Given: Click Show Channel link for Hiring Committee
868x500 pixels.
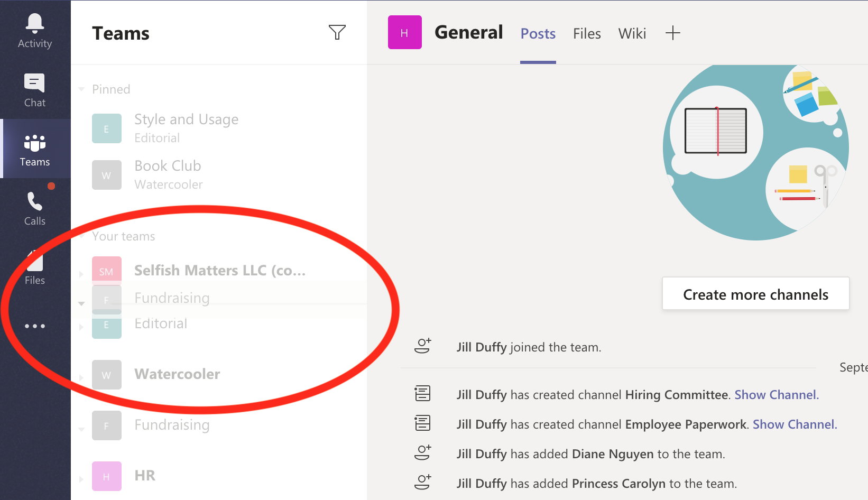Looking at the screenshot, I should (x=777, y=394).
